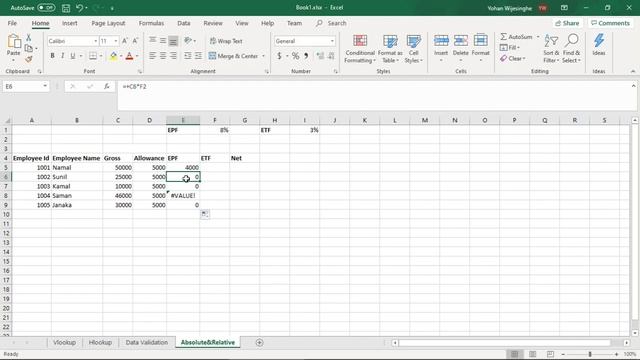Viewport: 640px width, 360px height.
Task: Open the Calibri font name dropdown
Action: [x=96, y=41]
